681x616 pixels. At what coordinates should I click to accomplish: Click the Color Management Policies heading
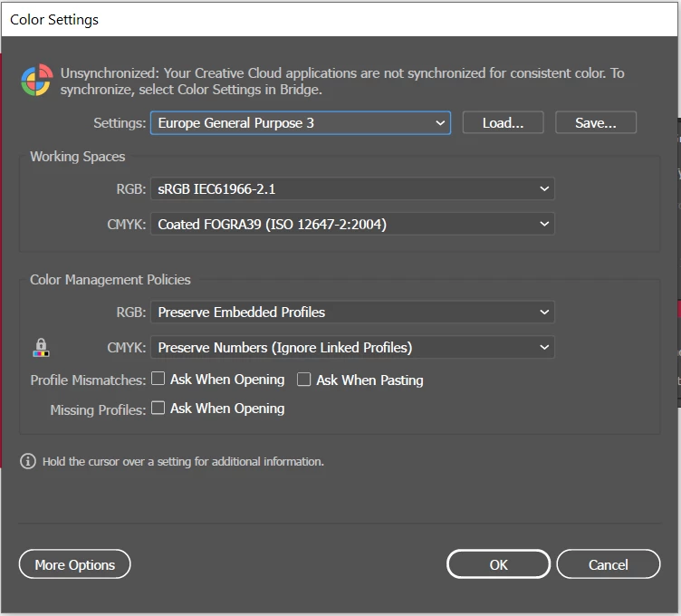(x=110, y=280)
